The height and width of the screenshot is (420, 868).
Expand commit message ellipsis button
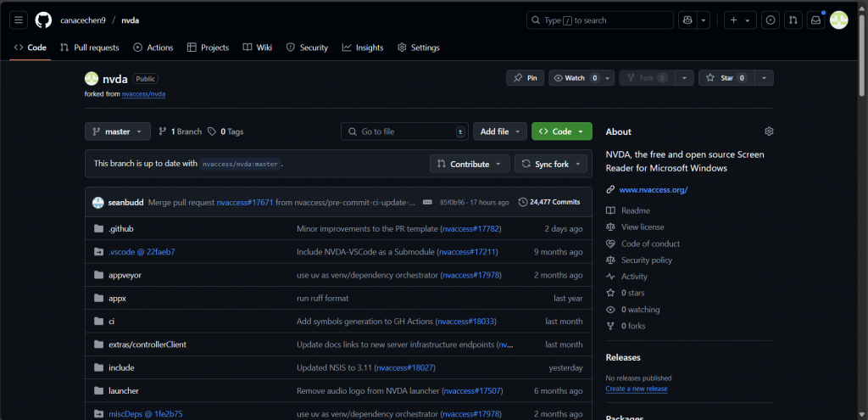(x=427, y=202)
